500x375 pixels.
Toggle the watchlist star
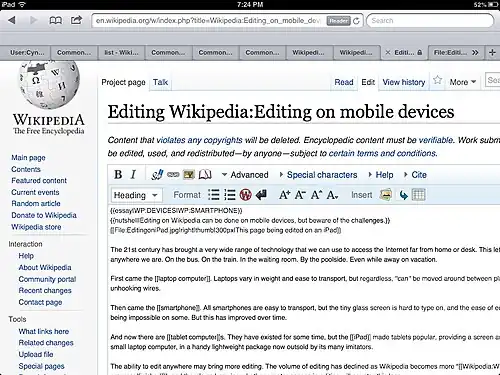point(437,80)
